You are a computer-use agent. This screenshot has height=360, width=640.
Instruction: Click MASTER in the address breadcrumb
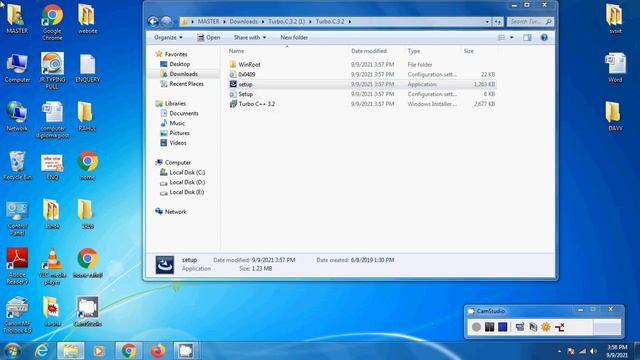click(209, 21)
